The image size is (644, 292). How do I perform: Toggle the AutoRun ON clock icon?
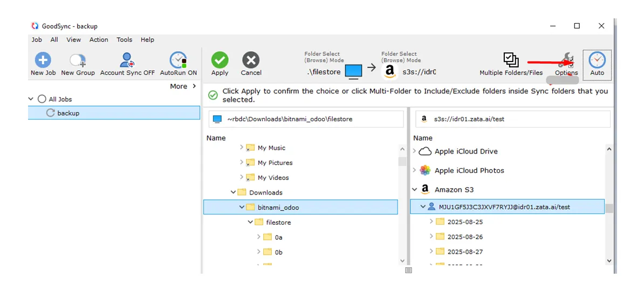(x=178, y=60)
